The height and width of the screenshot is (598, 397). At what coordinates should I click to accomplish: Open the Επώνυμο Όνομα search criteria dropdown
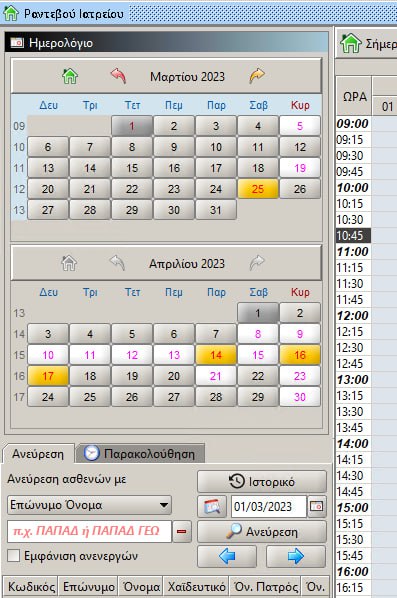pos(89,505)
